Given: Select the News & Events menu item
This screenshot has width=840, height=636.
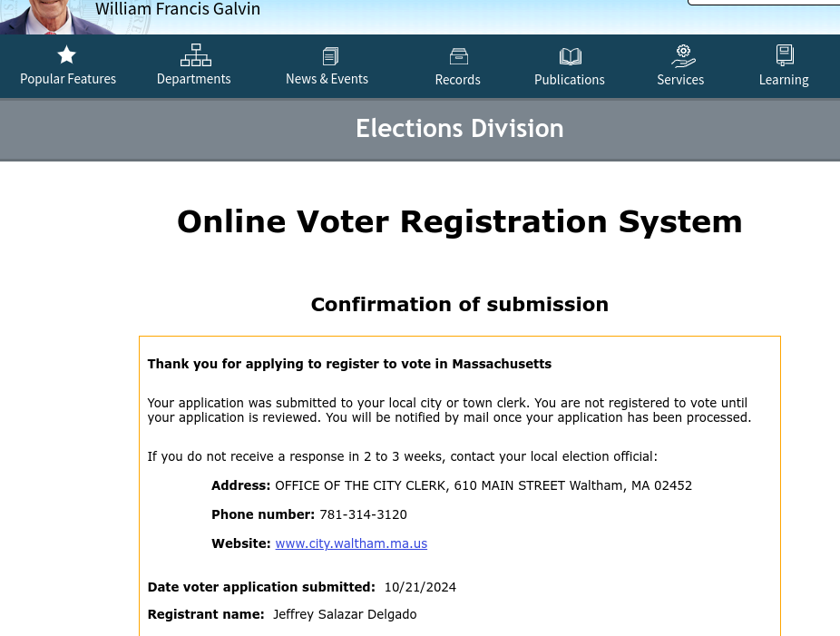Looking at the screenshot, I should click(327, 79).
